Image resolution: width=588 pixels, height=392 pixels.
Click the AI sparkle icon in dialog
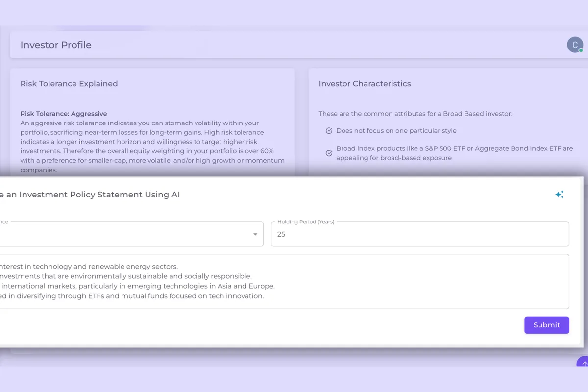pos(559,195)
